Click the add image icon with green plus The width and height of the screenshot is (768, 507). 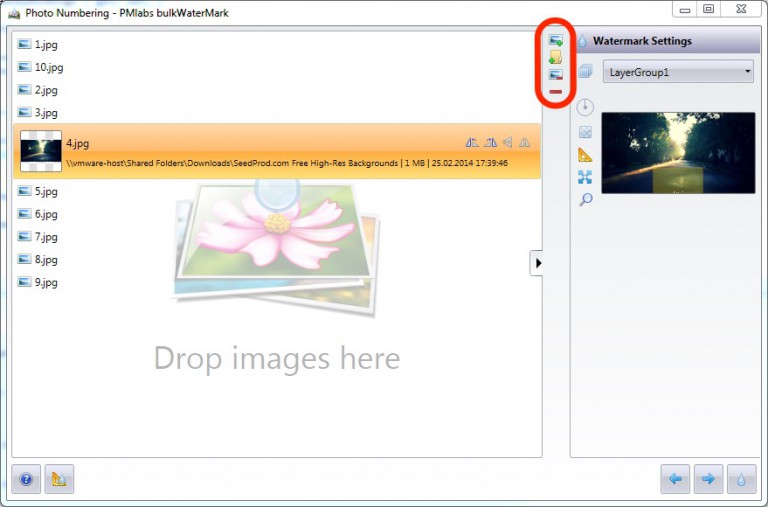[555, 40]
